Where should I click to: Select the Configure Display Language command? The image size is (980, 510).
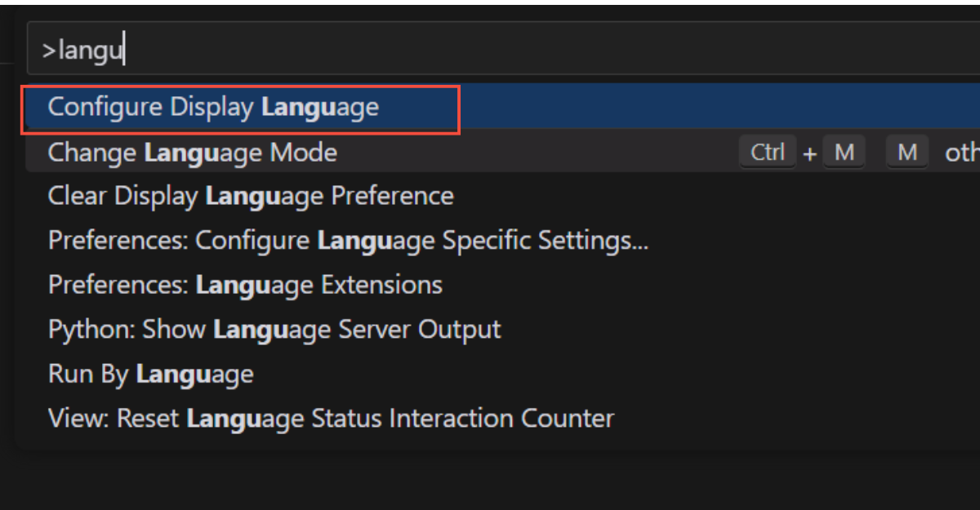pos(212,108)
